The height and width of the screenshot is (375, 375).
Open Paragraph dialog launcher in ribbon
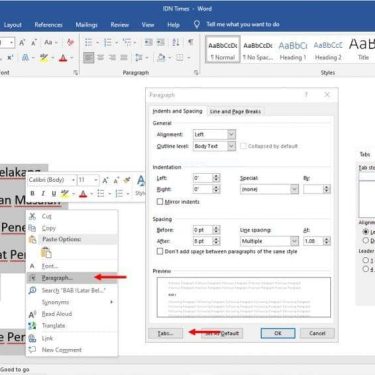click(x=196, y=72)
